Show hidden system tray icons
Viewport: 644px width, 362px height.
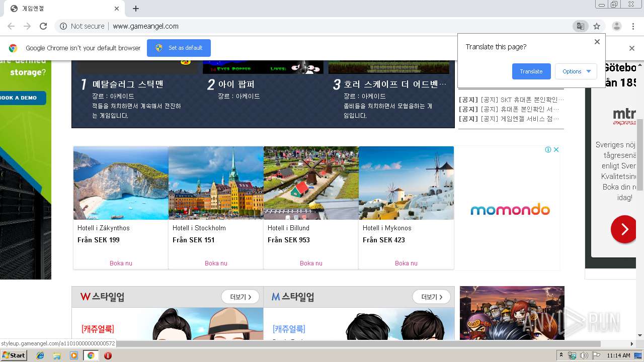point(561,355)
